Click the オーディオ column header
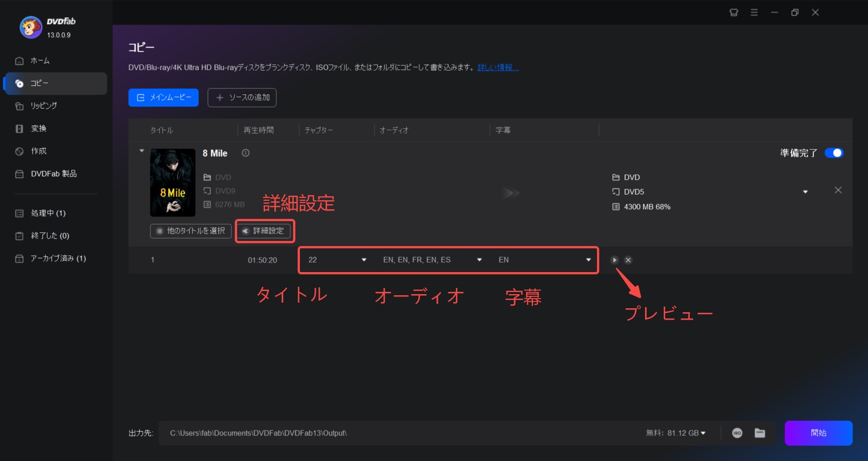Screen dimensions: 868x461 (x=394, y=130)
